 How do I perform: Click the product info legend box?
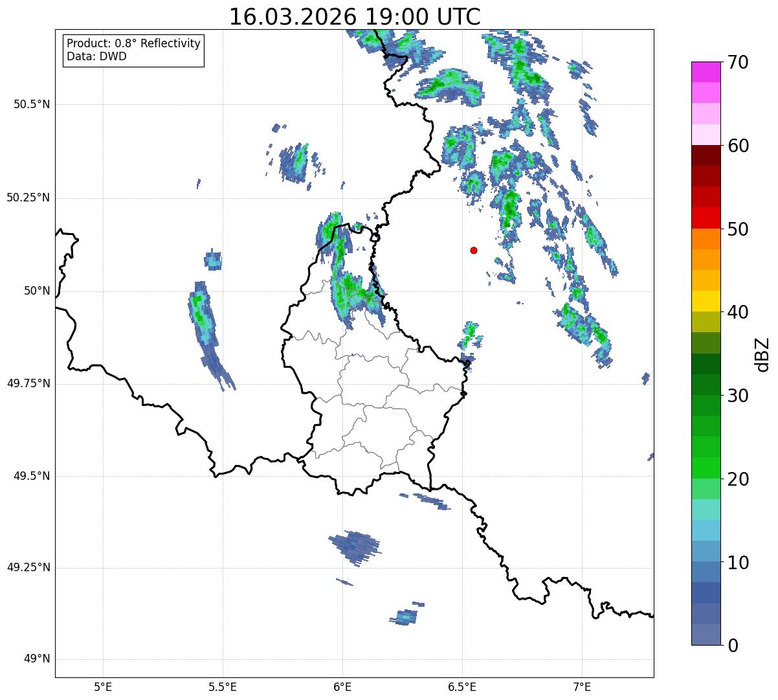coord(134,51)
